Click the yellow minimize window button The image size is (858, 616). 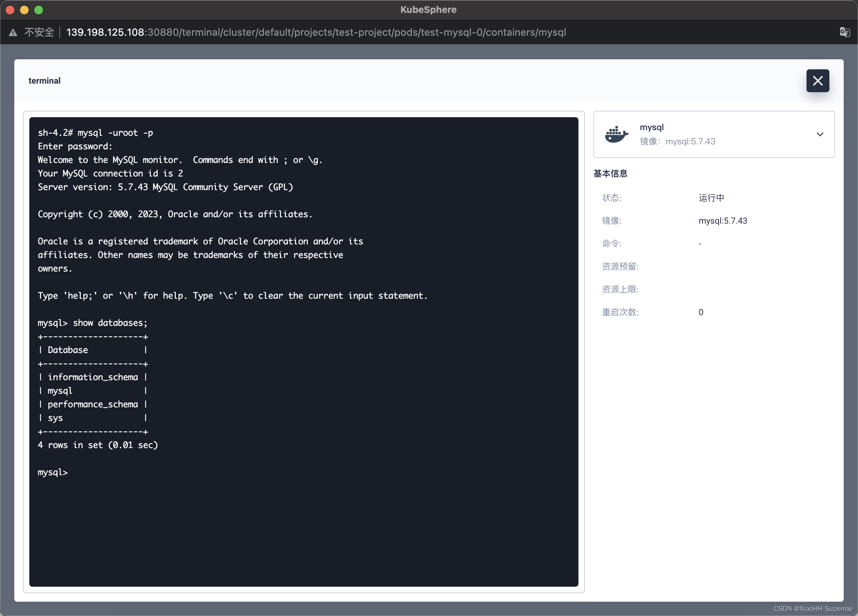tap(25, 10)
